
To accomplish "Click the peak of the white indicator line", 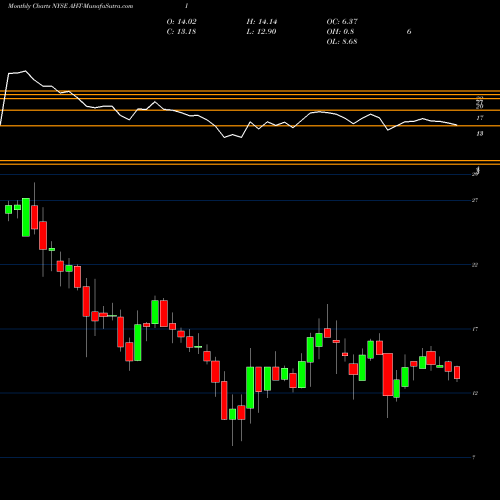I will (x=25, y=71).
